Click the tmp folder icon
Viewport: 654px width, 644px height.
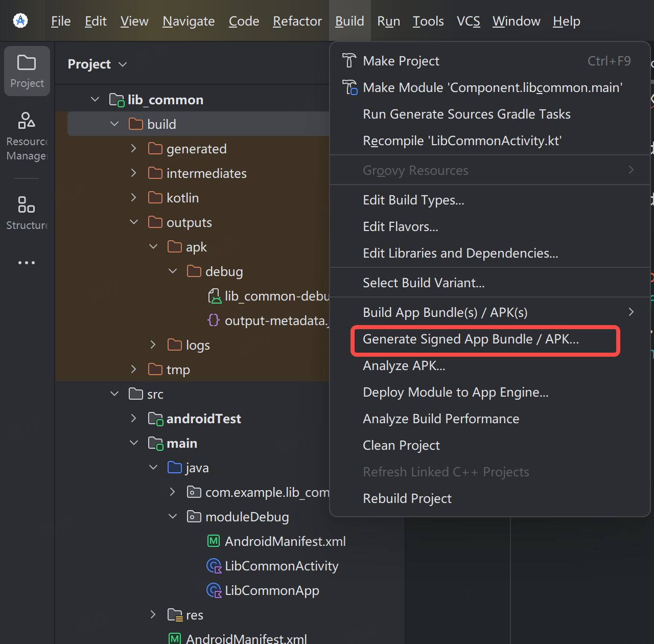tap(155, 370)
